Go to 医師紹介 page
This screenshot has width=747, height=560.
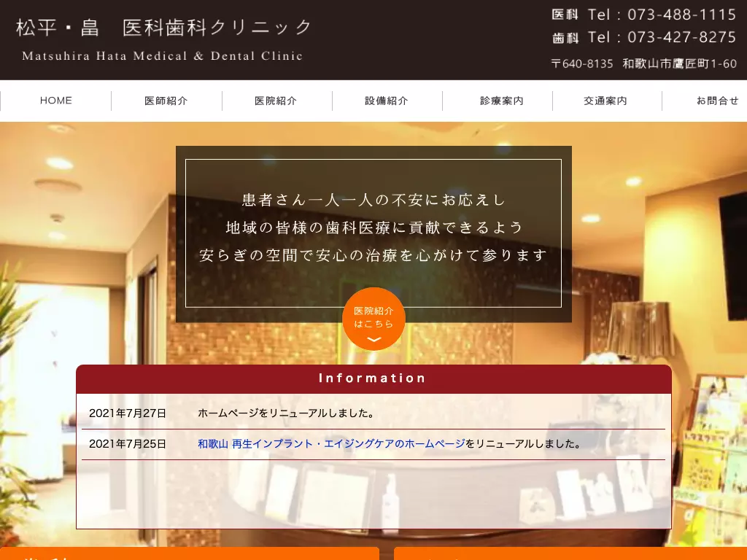pyautogui.click(x=166, y=101)
